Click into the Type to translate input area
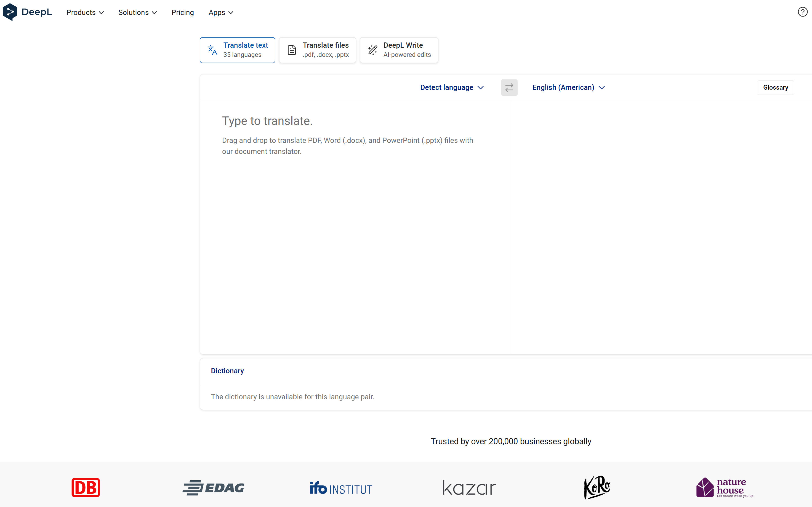Image resolution: width=812 pixels, height=507 pixels. [355, 227]
